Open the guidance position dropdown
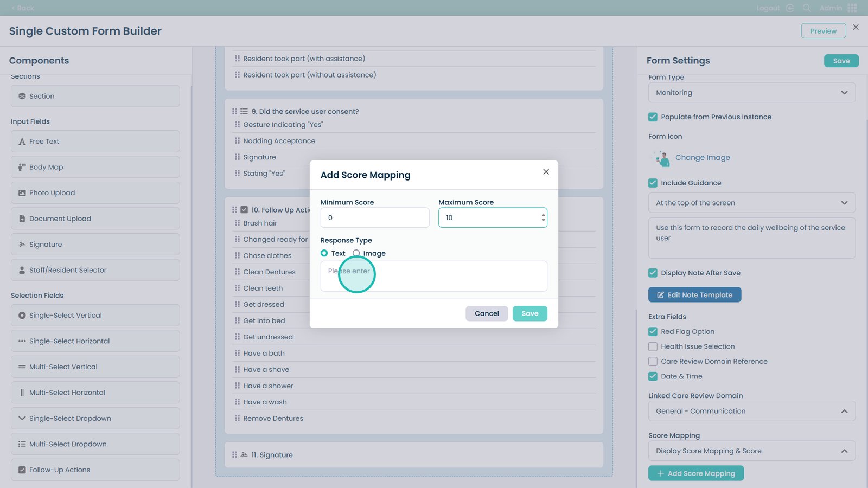 [752, 203]
